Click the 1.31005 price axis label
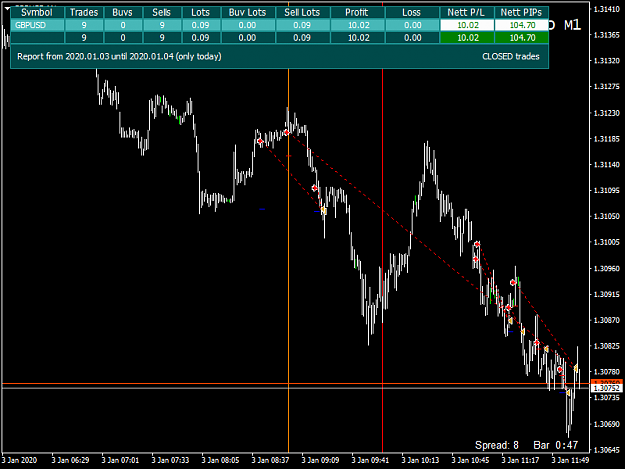The image size is (625, 469). [x=606, y=242]
